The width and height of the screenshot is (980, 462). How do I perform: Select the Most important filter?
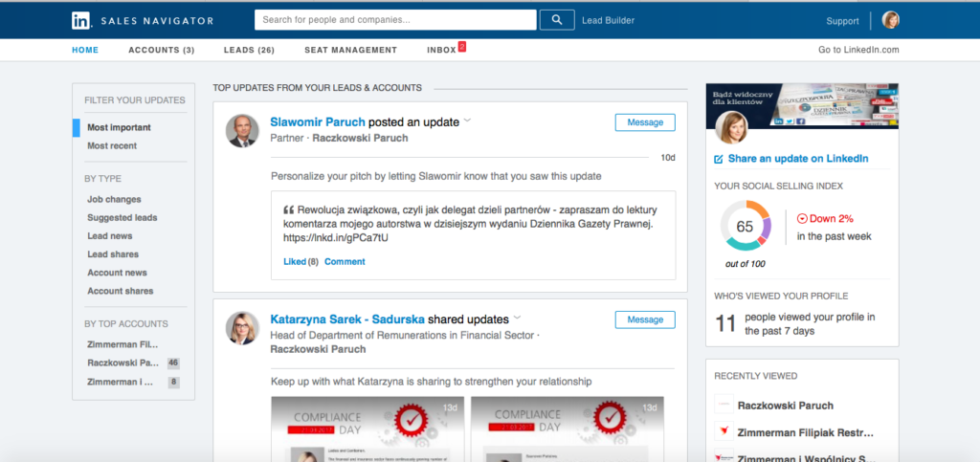click(x=119, y=127)
